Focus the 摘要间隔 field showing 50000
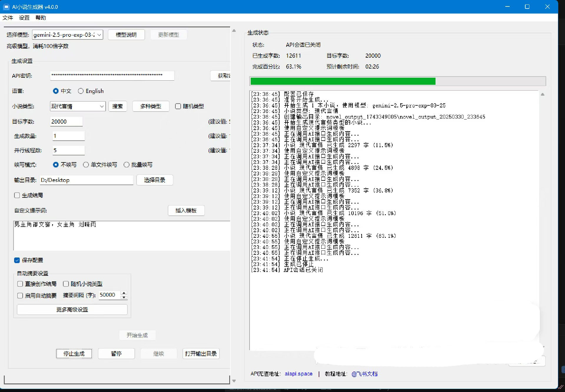 tap(109, 295)
